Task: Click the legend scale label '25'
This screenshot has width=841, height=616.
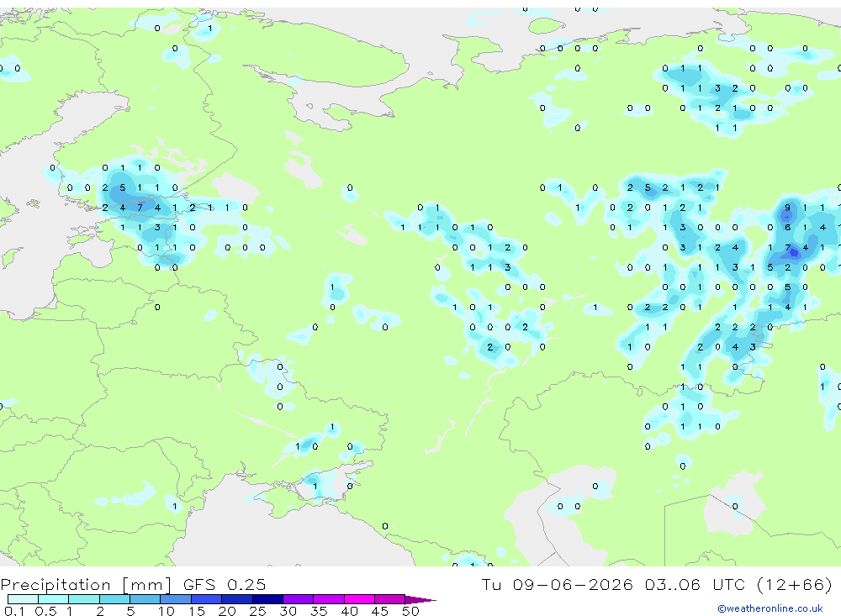Action: 257,611
